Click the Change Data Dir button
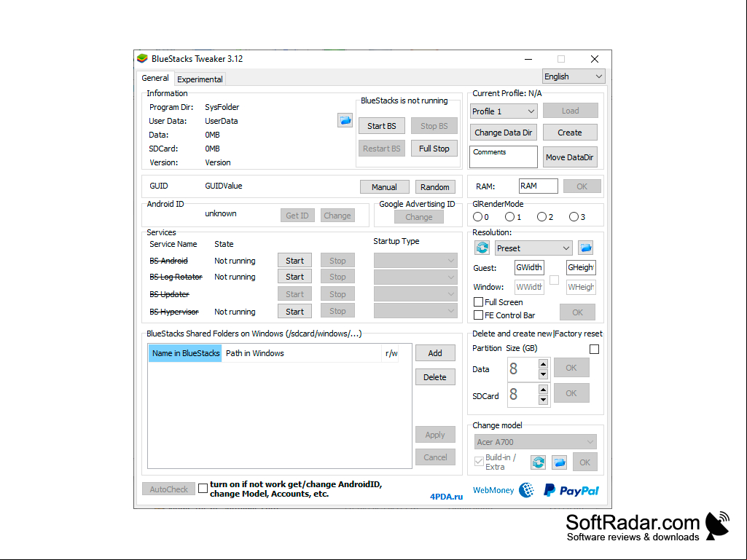The height and width of the screenshot is (560, 747). (504, 133)
